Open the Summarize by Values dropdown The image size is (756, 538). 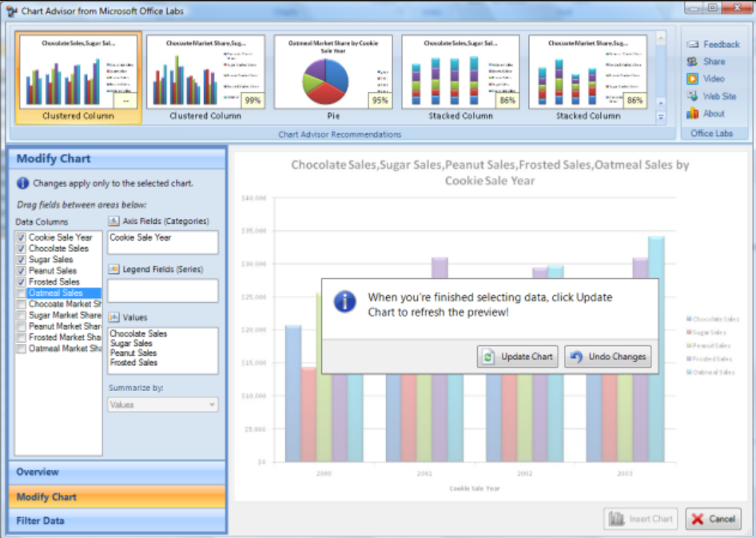click(162, 404)
